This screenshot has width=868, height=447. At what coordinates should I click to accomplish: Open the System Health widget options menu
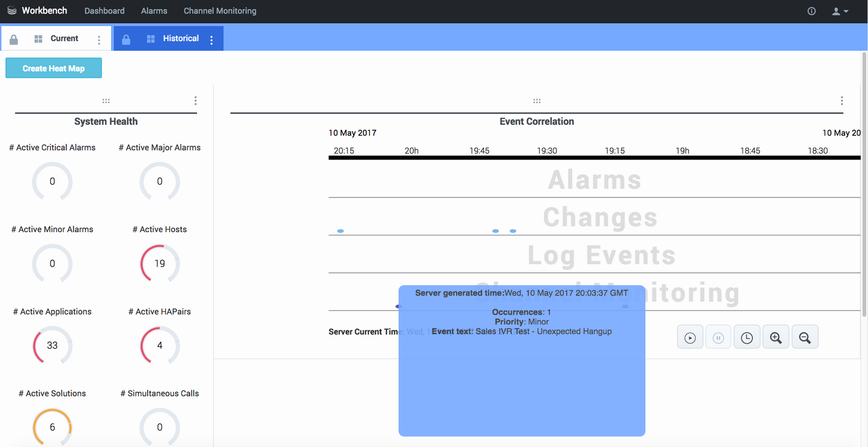(x=195, y=101)
